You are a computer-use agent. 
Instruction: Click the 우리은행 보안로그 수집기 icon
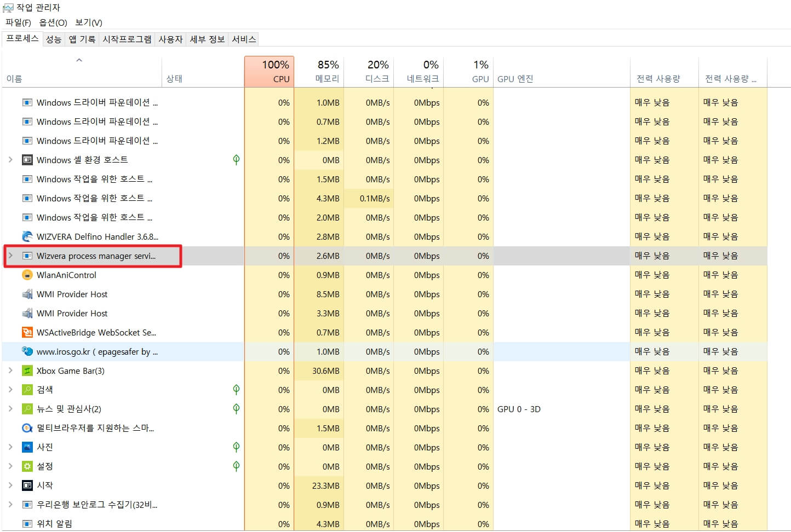pos(27,505)
